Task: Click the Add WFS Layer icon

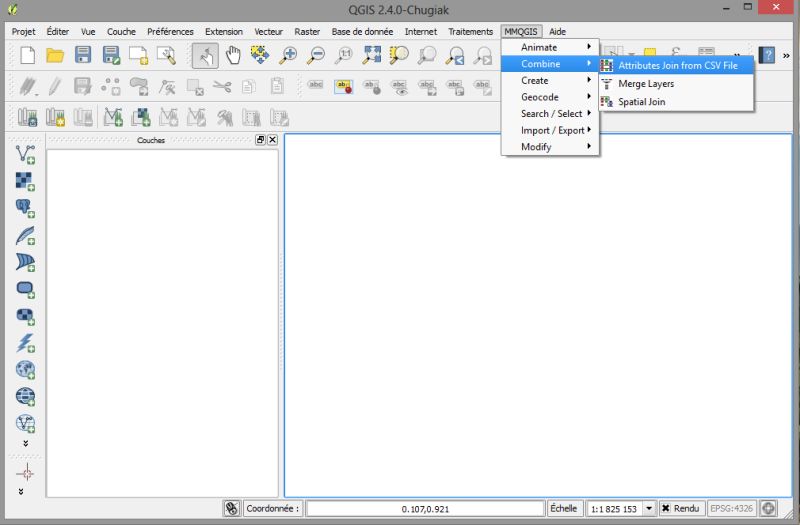Action: [25, 423]
